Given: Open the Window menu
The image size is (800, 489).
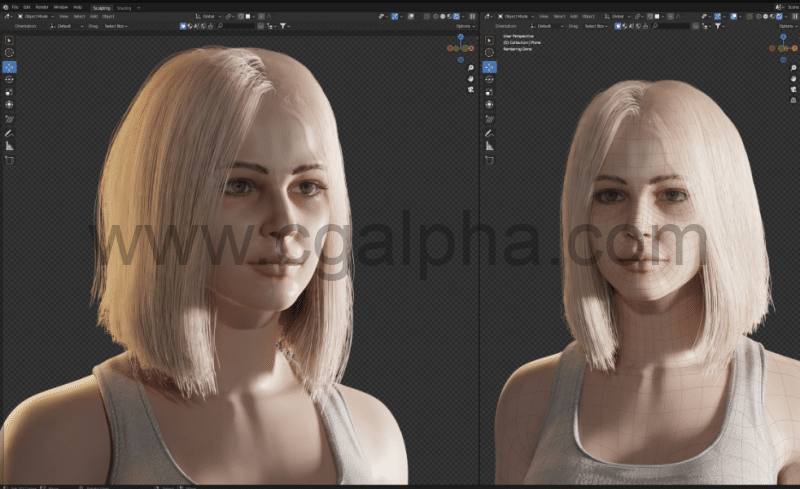Looking at the screenshot, I should (x=61, y=7).
